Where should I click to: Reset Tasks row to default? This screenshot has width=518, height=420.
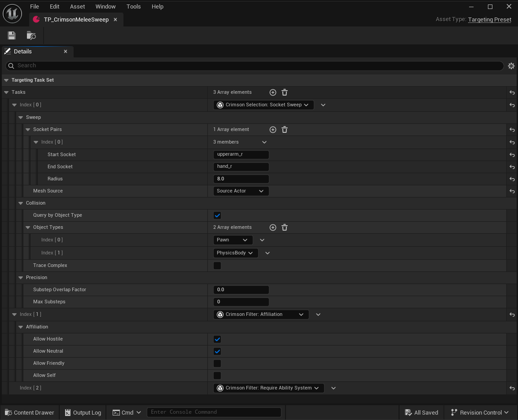512,92
